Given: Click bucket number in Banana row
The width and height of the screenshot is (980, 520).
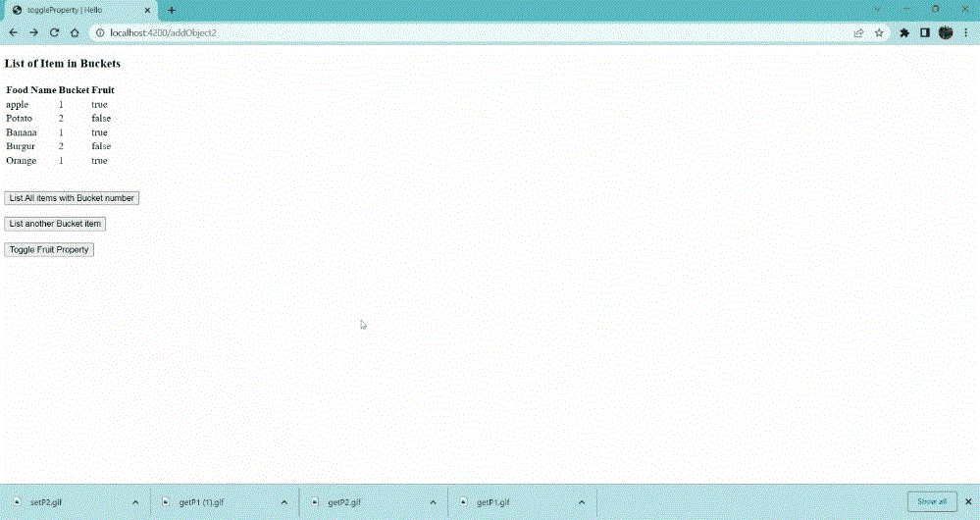Looking at the screenshot, I should pyautogui.click(x=61, y=132).
